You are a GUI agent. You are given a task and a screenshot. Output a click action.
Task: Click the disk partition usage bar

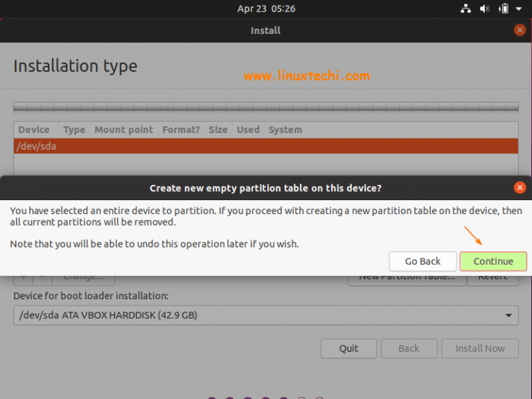tap(266, 107)
